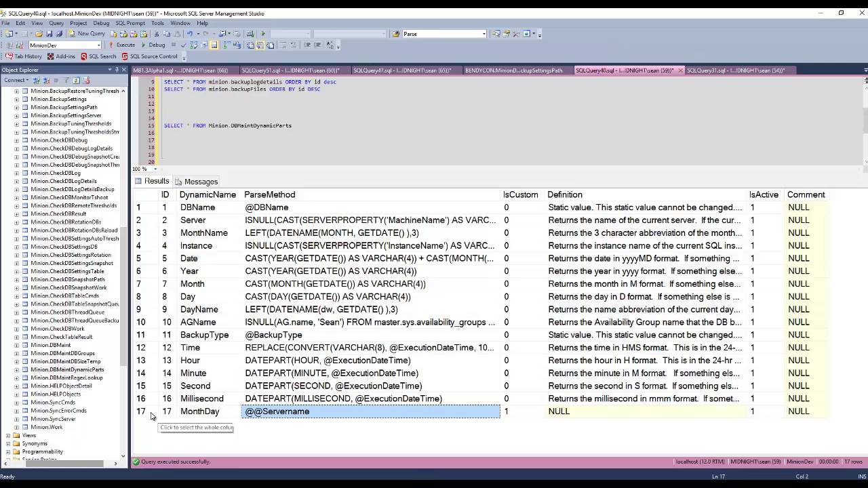868x488 pixels.
Task: Select the Minion.SyncServer table
Action: (53, 419)
